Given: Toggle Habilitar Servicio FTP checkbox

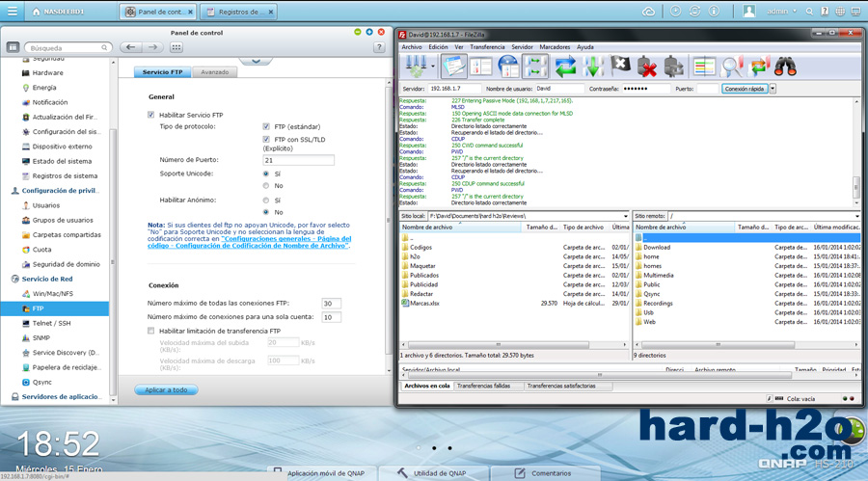Looking at the screenshot, I should coord(151,115).
